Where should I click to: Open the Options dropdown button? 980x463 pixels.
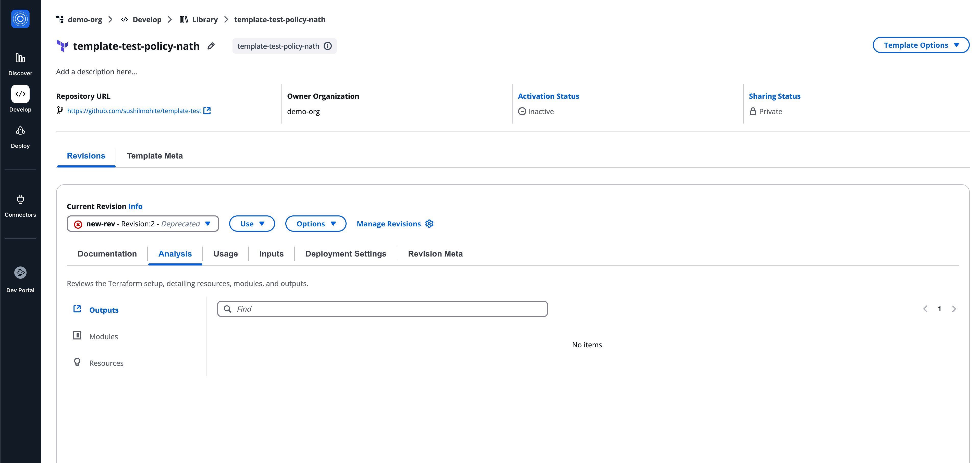coord(315,224)
